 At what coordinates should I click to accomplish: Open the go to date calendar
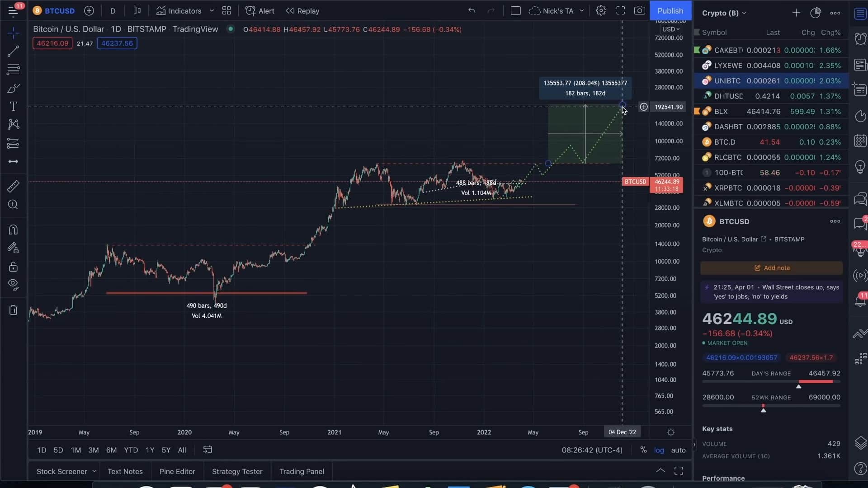coord(208,450)
